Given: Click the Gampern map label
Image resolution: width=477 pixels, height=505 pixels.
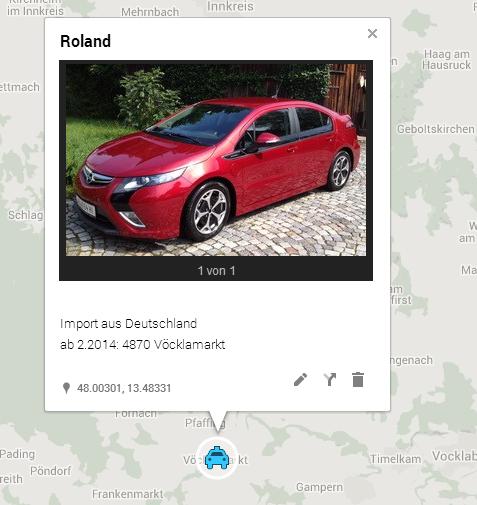Looking at the screenshot, I should (x=319, y=487).
